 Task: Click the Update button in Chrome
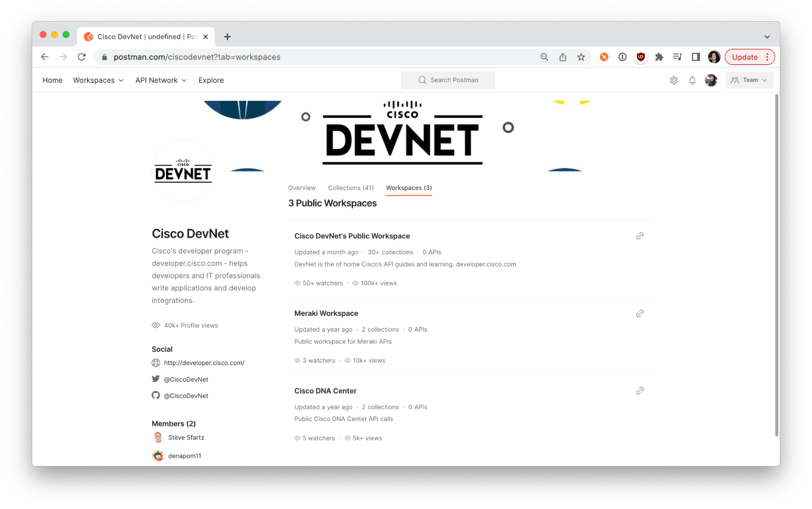coord(745,57)
